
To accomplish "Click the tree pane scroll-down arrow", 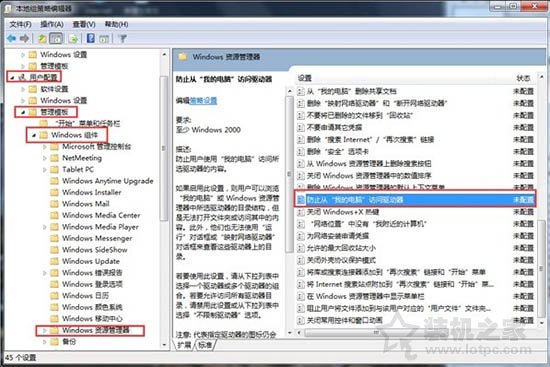I will (x=164, y=345).
